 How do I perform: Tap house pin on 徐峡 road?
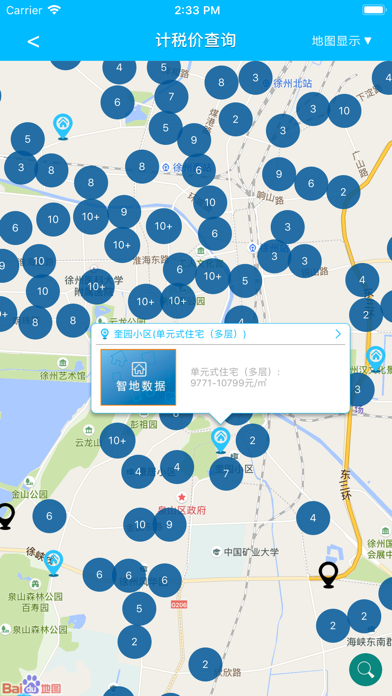point(53,563)
